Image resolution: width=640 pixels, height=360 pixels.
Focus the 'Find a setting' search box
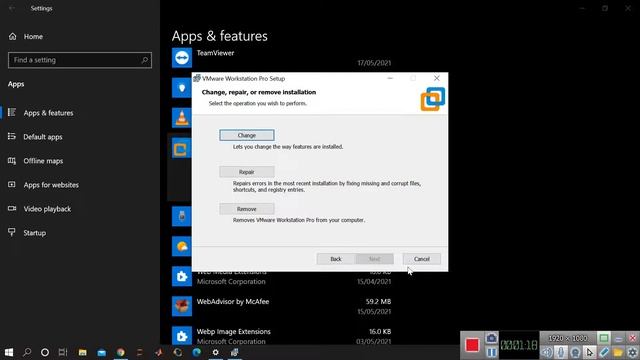(x=80, y=60)
